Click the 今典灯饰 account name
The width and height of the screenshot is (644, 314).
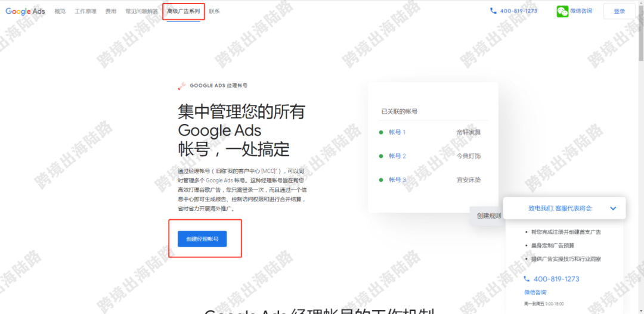coord(469,156)
